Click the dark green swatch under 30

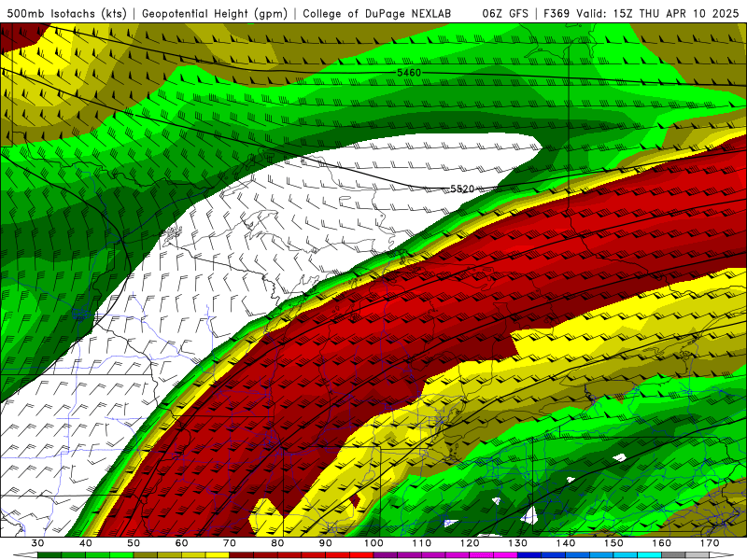tap(49, 555)
